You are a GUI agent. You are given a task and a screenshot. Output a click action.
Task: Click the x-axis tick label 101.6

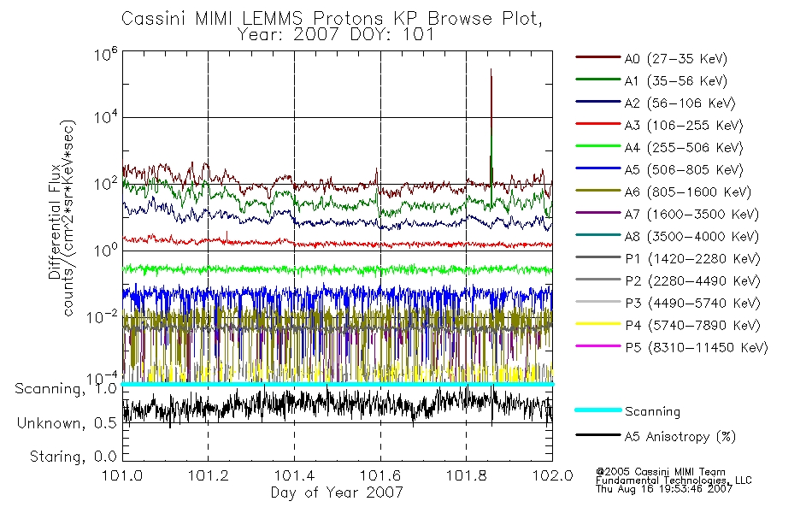(380, 475)
